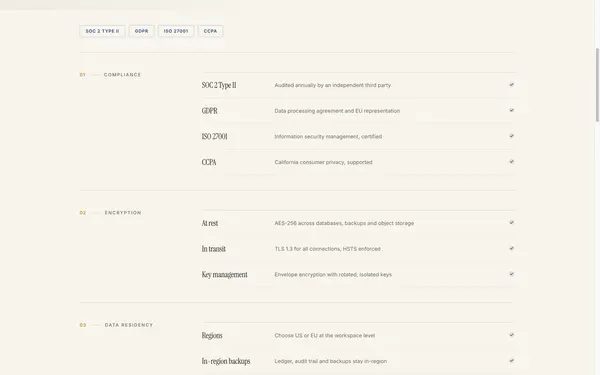
Task: Click the 'GDPR' row title in Compliance
Action: coord(210,111)
